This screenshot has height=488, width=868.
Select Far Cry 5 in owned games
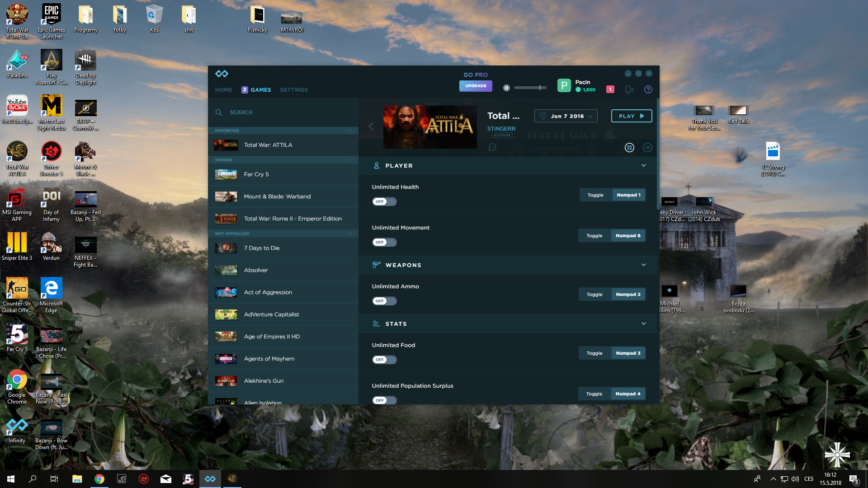[x=283, y=174]
